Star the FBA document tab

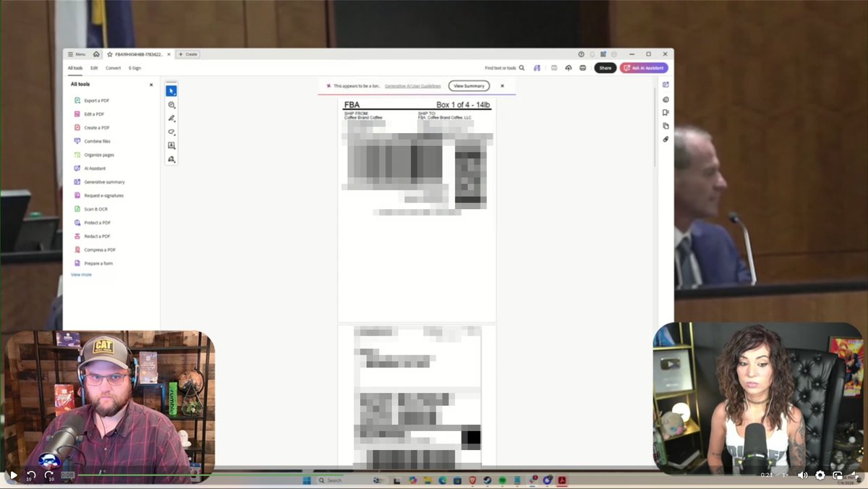(x=110, y=54)
